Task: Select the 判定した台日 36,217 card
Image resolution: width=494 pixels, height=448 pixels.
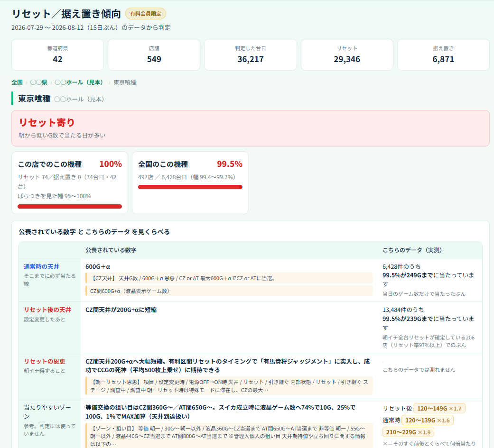Action: [251, 55]
